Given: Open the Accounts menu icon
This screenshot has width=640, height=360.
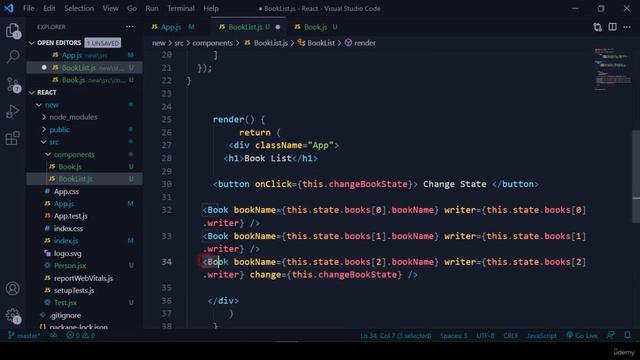Looking at the screenshot, I should click(13, 289).
